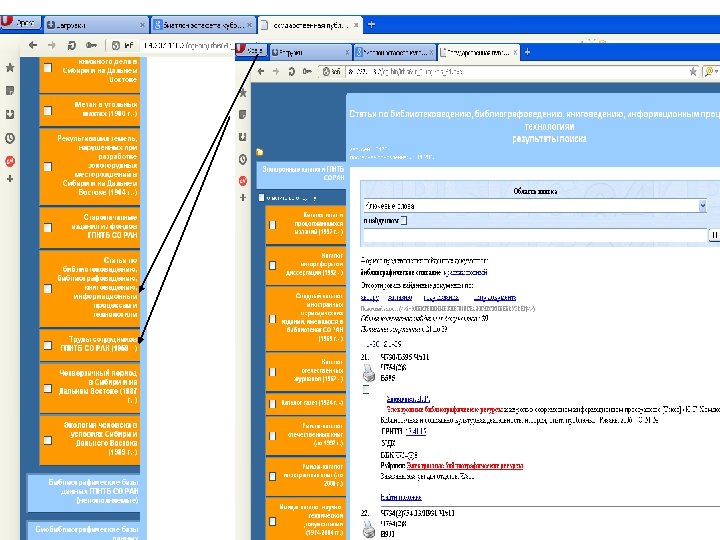Click address field in back window
Screen dimensions: 720x540
point(187,45)
